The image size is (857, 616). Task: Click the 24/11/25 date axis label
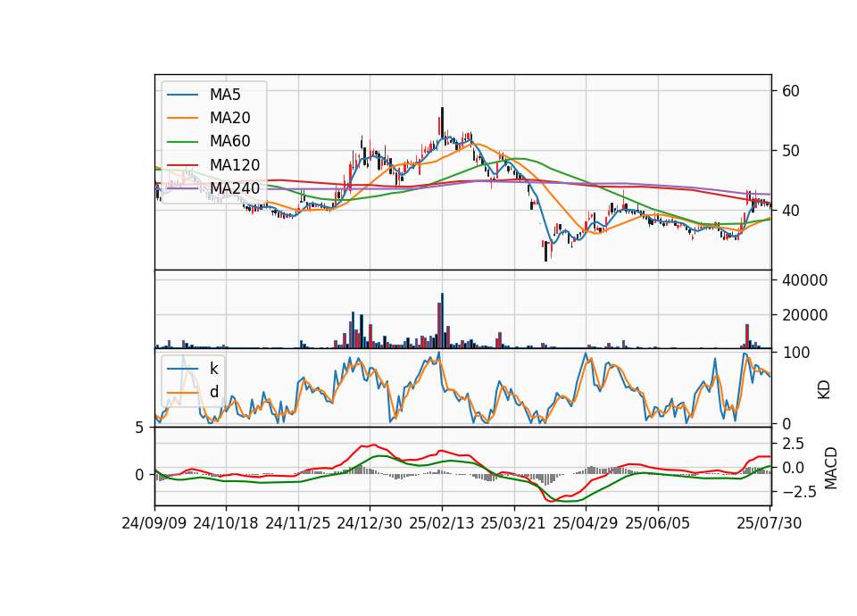tap(298, 523)
